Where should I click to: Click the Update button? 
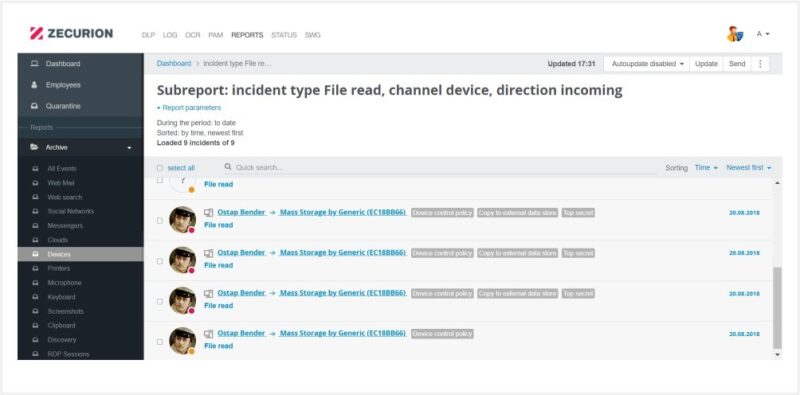[706, 64]
